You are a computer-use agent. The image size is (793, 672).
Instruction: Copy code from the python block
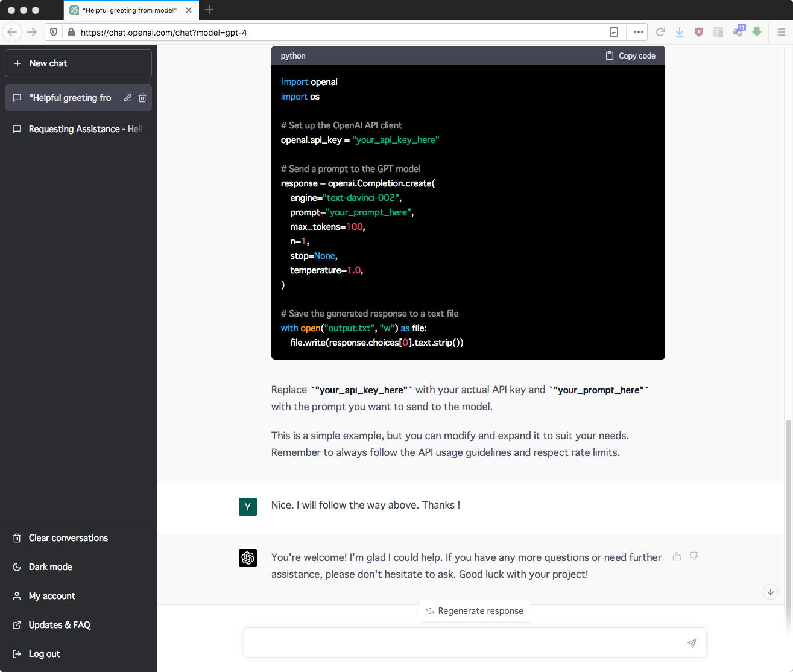(x=630, y=55)
